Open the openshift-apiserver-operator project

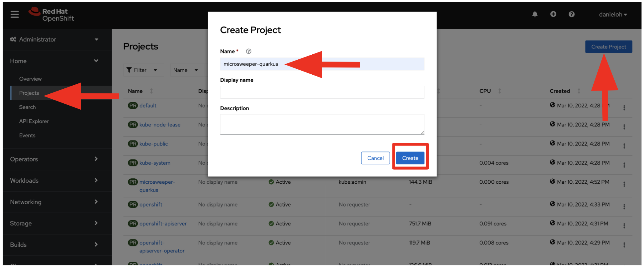162,247
